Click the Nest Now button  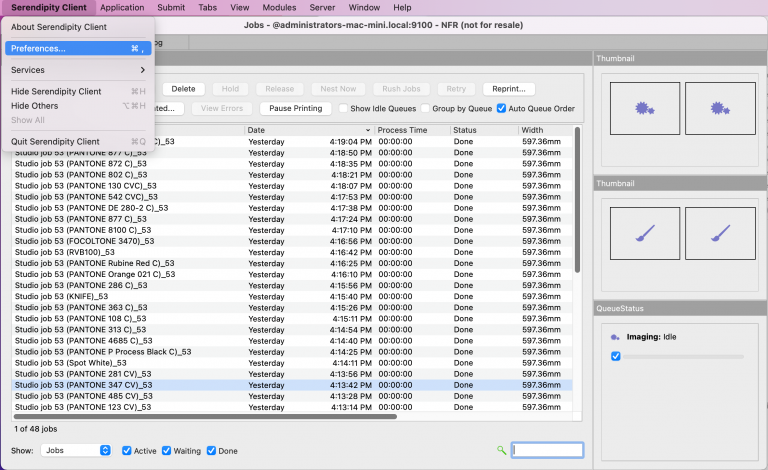(x=338, y=89)
